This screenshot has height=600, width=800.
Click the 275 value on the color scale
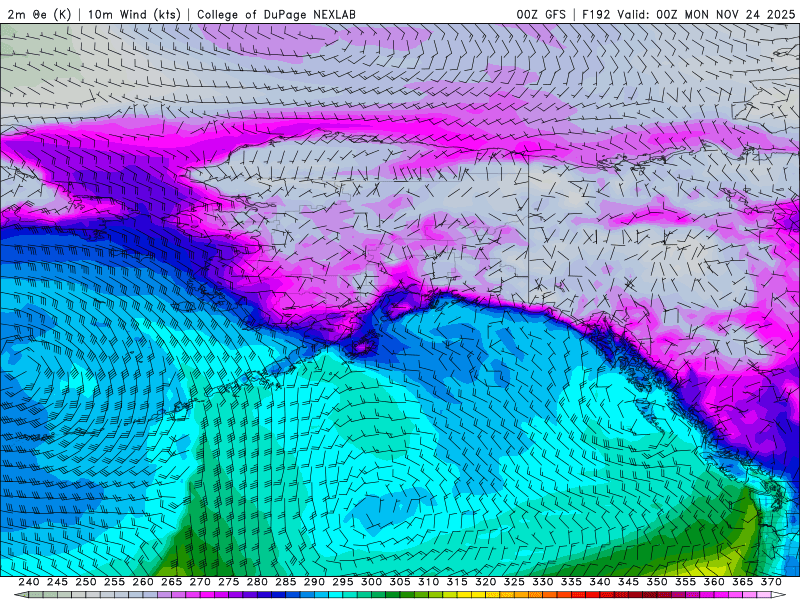click(x=229, y=582)
